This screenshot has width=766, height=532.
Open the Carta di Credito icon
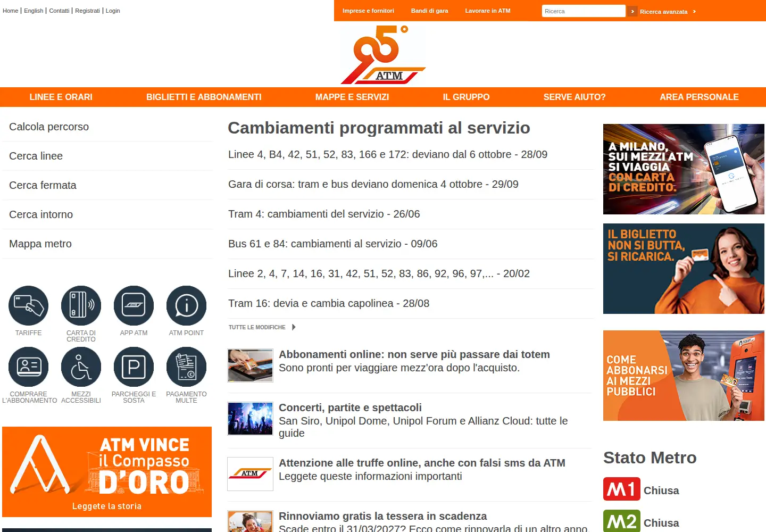(x=81, y=305)
